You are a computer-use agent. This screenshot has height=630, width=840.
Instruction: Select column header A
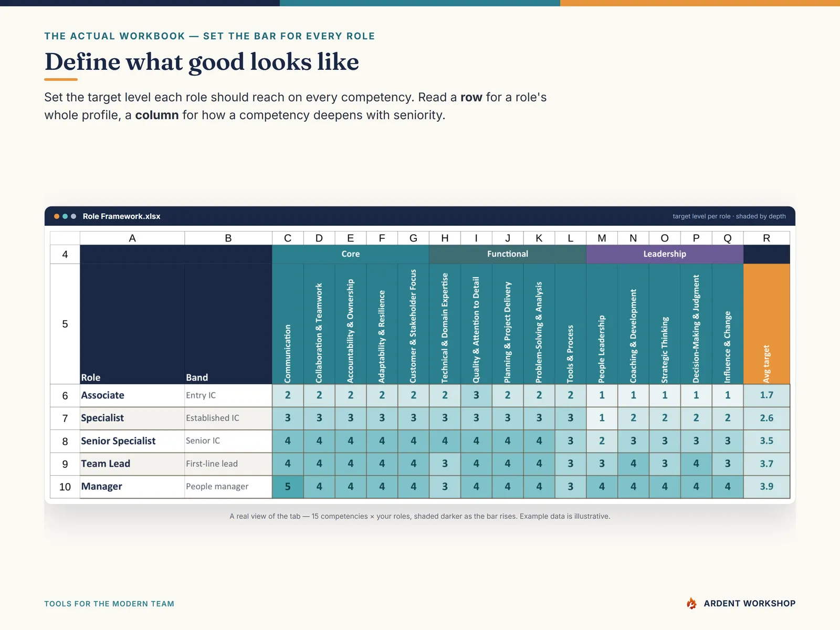132,238
